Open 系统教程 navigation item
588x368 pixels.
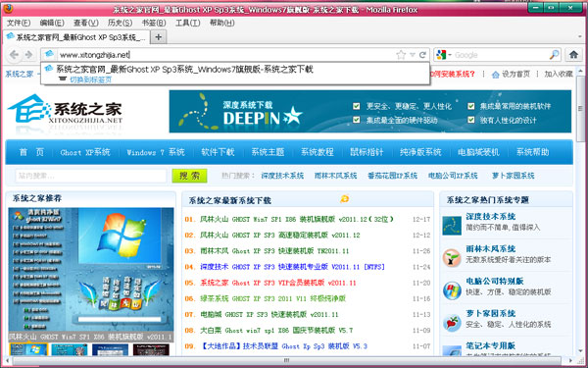318,152
